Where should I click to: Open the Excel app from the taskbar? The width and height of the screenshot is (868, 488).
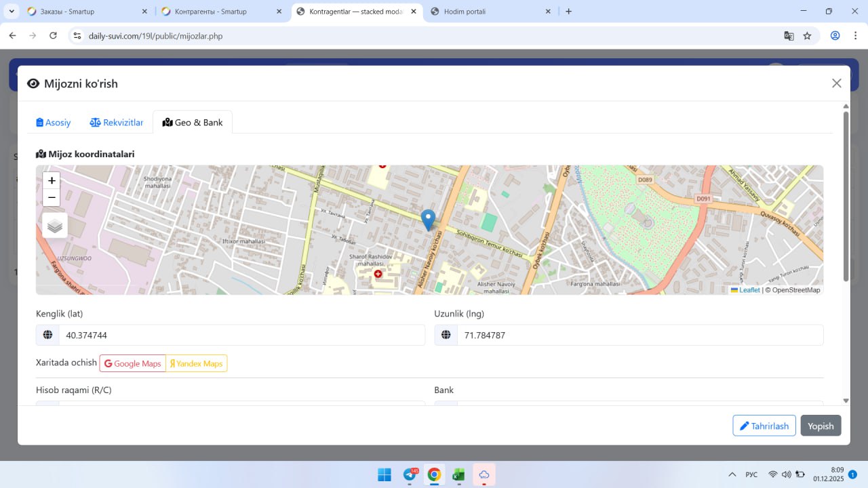click(459, 474)
